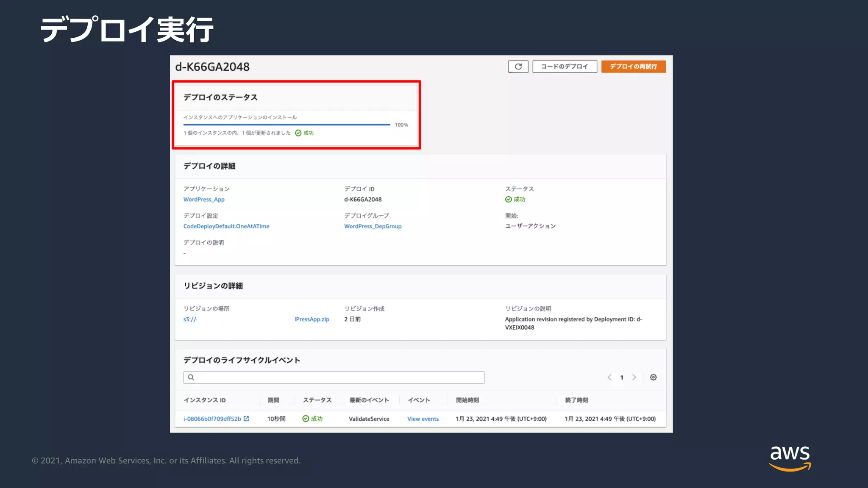Click the インスタンス ID column header

[204, 400]
